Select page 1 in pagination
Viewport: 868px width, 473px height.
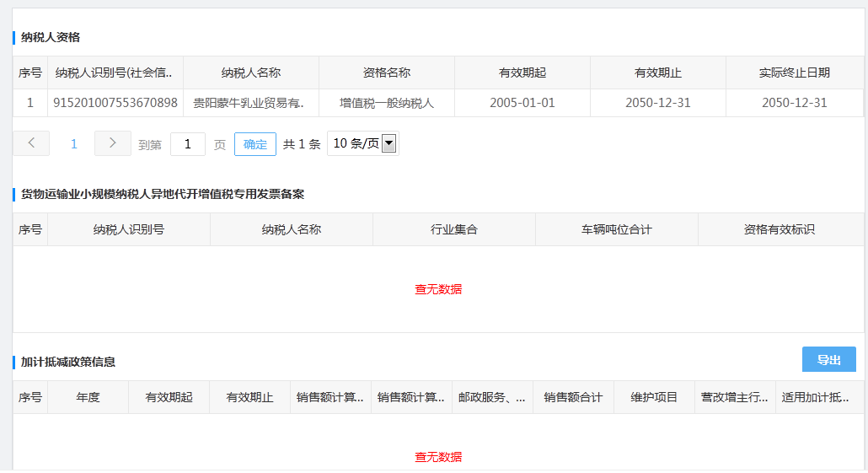(73, 144)
